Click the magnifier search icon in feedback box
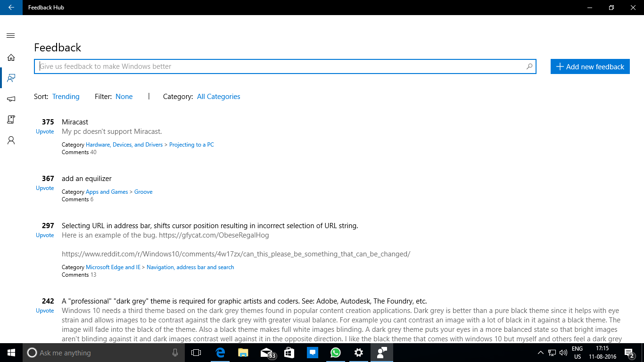Image resolution: width=644 pixels, height=362 pixels. 529,66
